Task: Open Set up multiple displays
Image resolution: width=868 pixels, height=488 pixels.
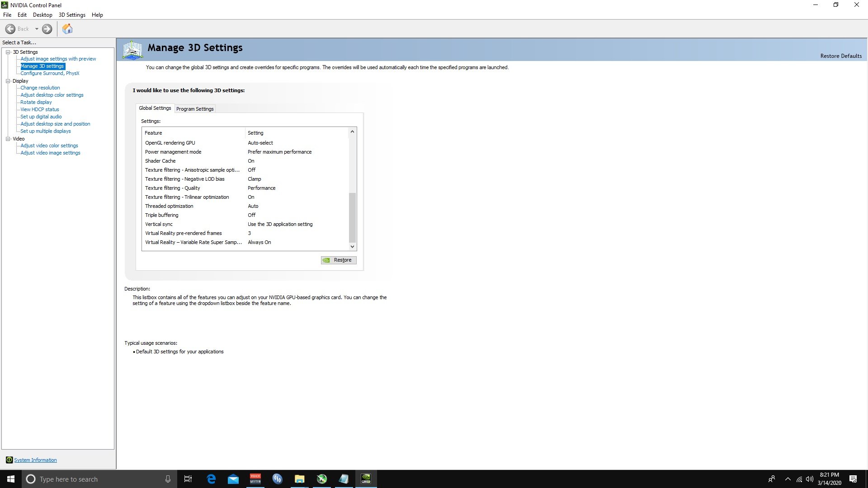Action: click(x=46, y=131)
